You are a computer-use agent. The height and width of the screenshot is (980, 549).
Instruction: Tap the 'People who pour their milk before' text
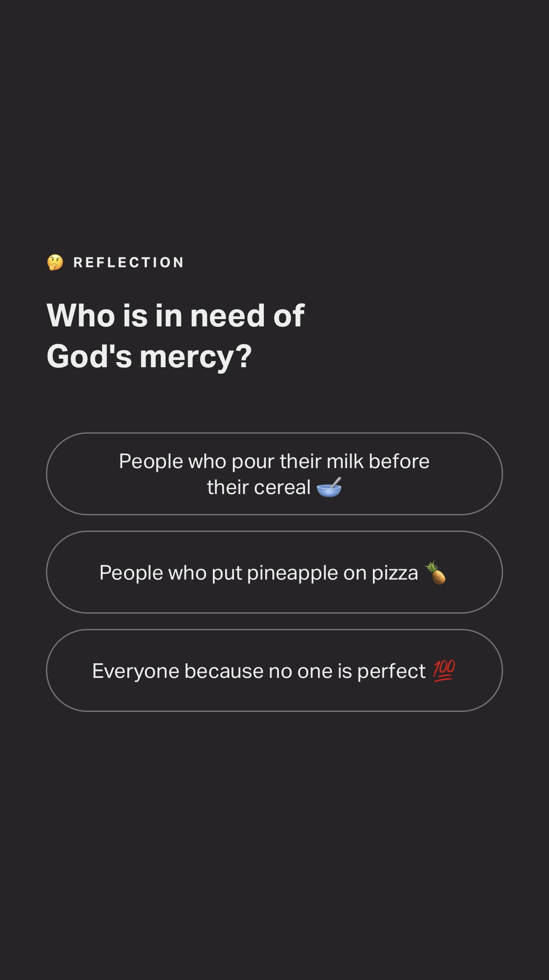(x=274, y=461)
